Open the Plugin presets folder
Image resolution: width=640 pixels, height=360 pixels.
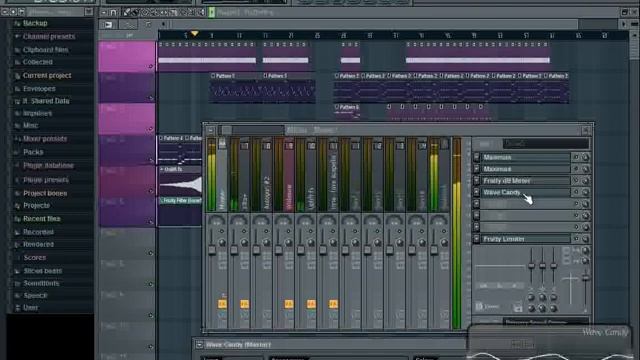pyautogui.click(x=46, y=180)
